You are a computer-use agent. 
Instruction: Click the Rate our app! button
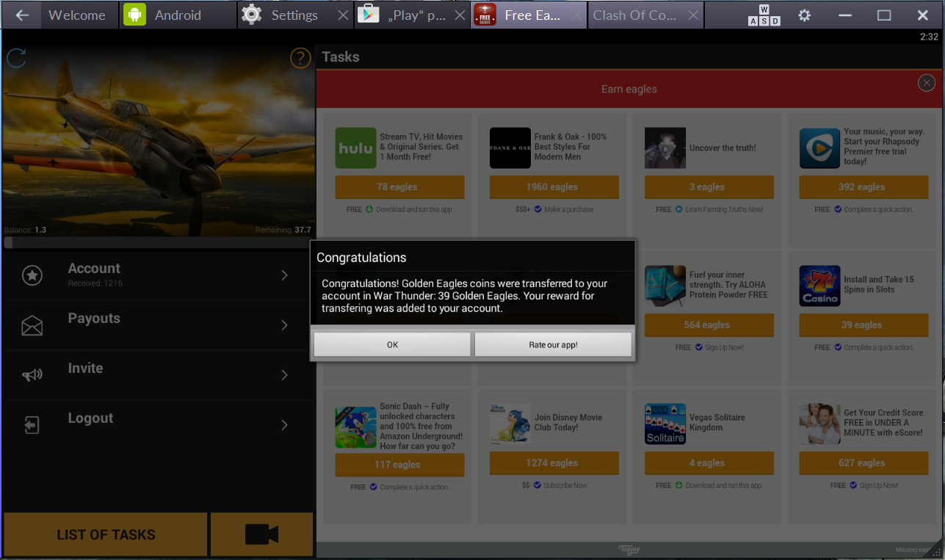click(553, 344)
